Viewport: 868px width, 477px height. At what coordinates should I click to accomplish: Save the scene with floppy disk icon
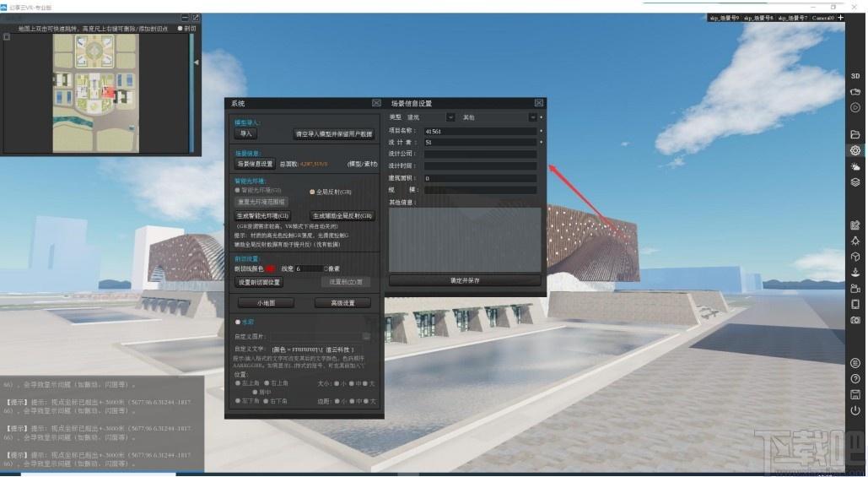(x=855, y=394)
